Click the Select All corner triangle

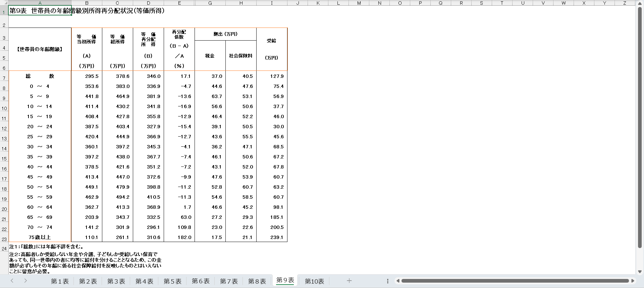click(6, 3)
